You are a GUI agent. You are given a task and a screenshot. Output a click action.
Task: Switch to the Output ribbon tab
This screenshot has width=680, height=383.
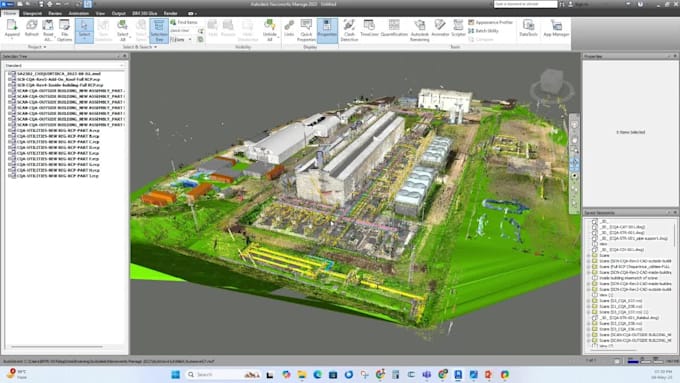[x=118, y=13]
